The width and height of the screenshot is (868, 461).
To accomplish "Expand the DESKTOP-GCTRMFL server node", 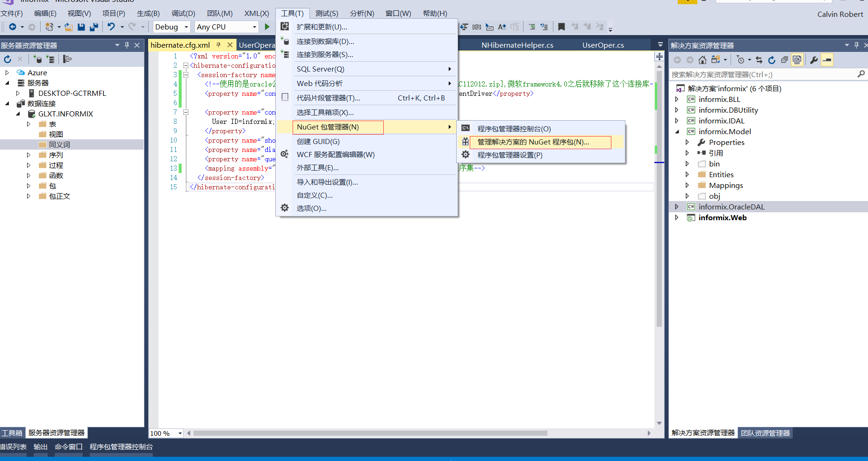I will pos(18,93).
